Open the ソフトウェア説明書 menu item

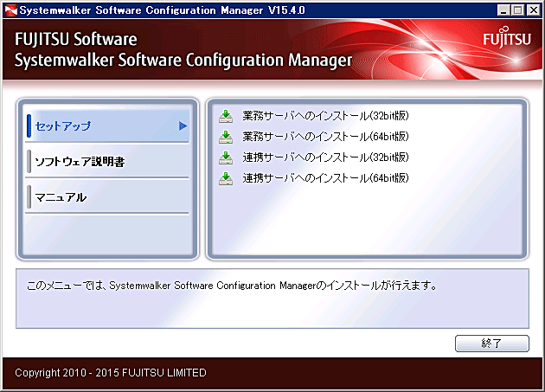pyautogui.click(x=108, y=161)
